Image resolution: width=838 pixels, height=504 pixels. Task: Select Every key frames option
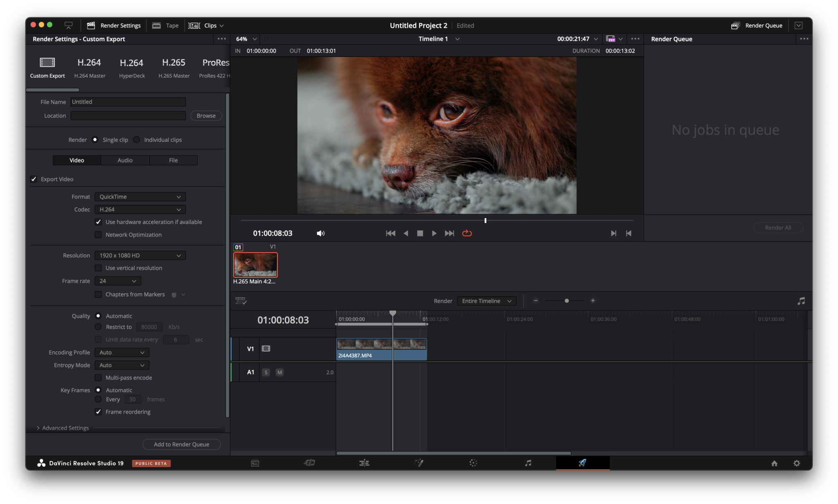click(98, 399)
